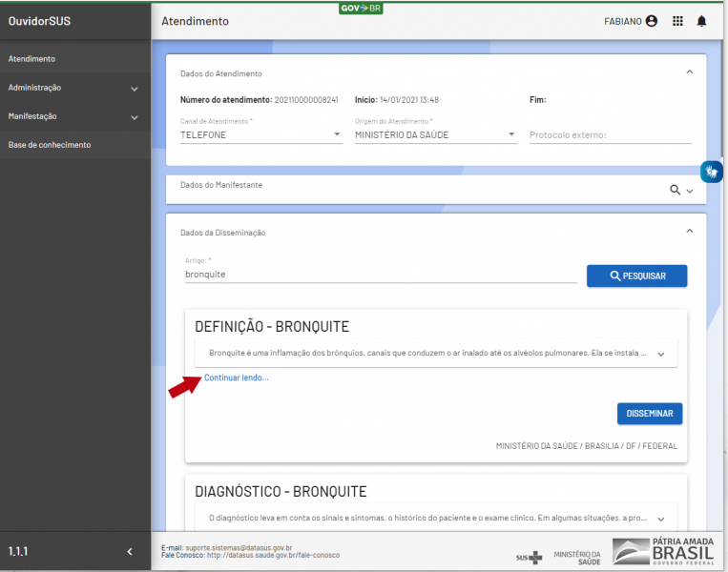Collapse the sidebar with the left arrow
The image size is (728, 572).
(x=130, y=552)
